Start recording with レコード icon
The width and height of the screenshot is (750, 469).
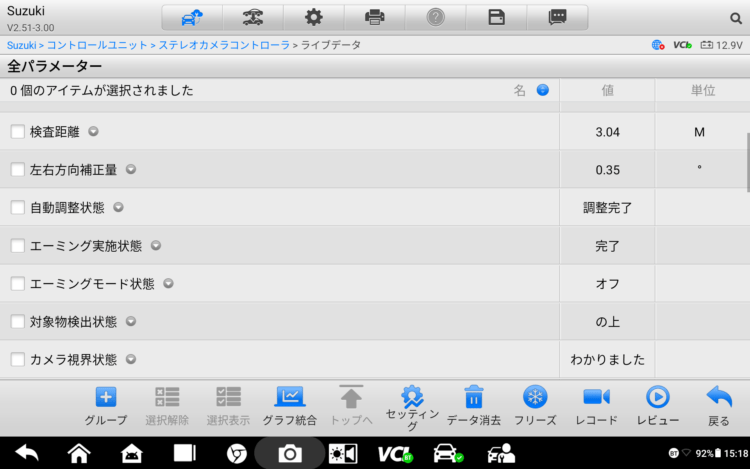(x=597, y=405)
